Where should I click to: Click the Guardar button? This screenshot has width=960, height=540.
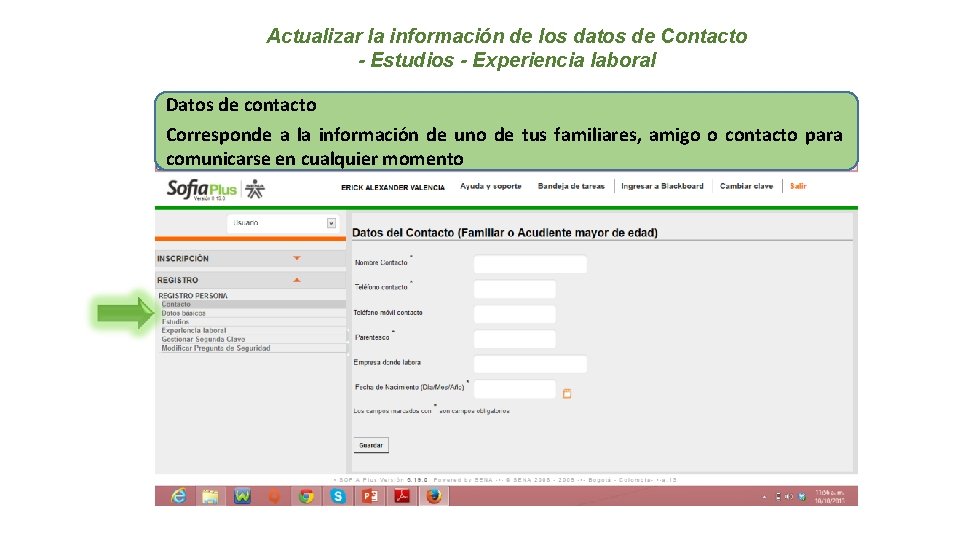point(371,445)
